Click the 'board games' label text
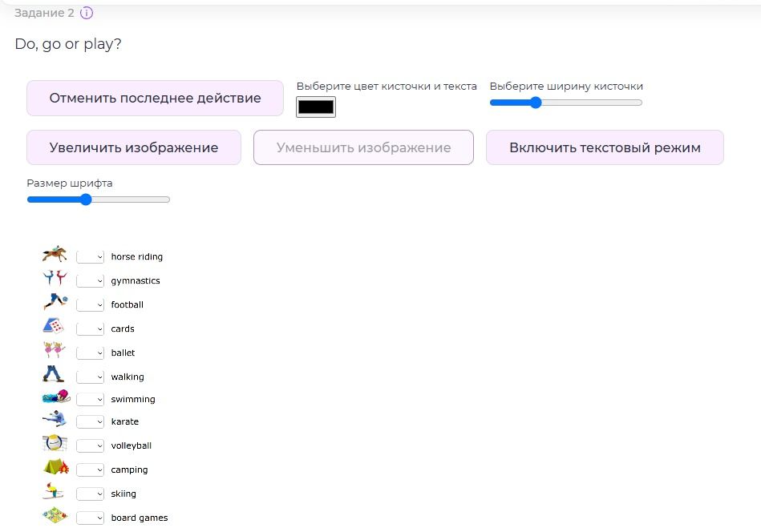 tap(140, 518)
